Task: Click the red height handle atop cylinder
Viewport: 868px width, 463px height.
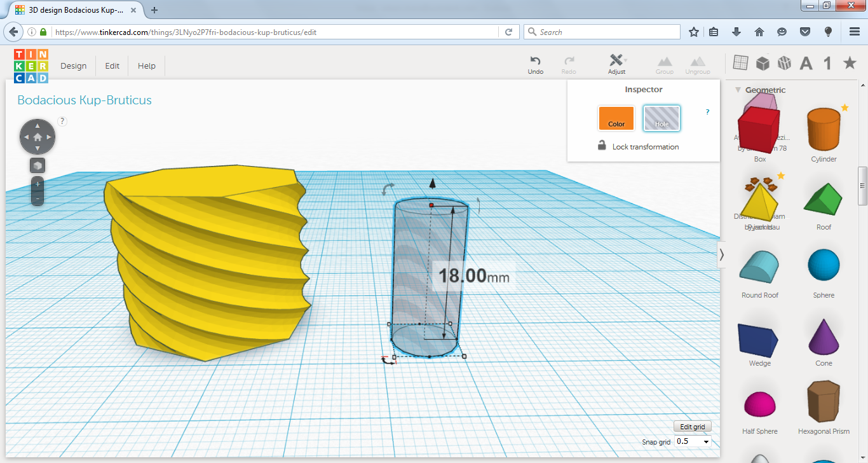Action: (431, 205)
